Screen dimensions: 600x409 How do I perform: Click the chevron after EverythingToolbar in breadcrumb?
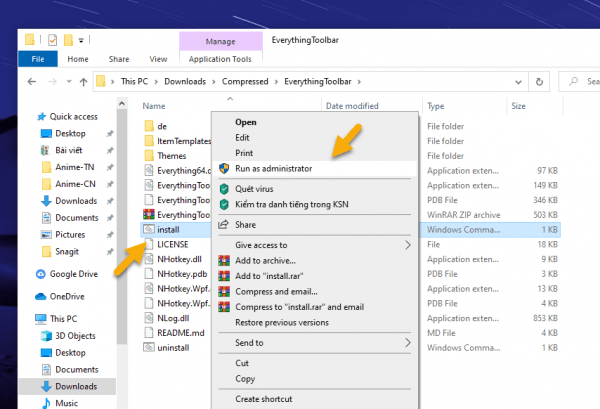point(359,82)
